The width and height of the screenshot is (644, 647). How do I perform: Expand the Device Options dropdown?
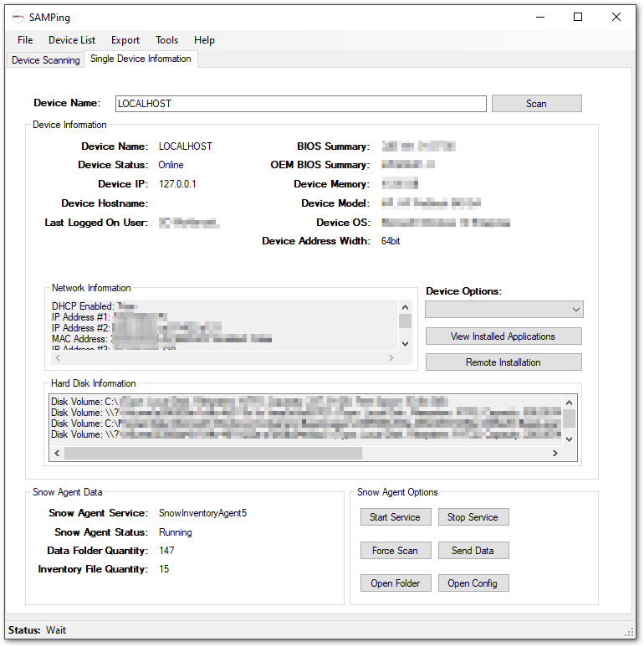pyautogui.click(x=503, y=310)
